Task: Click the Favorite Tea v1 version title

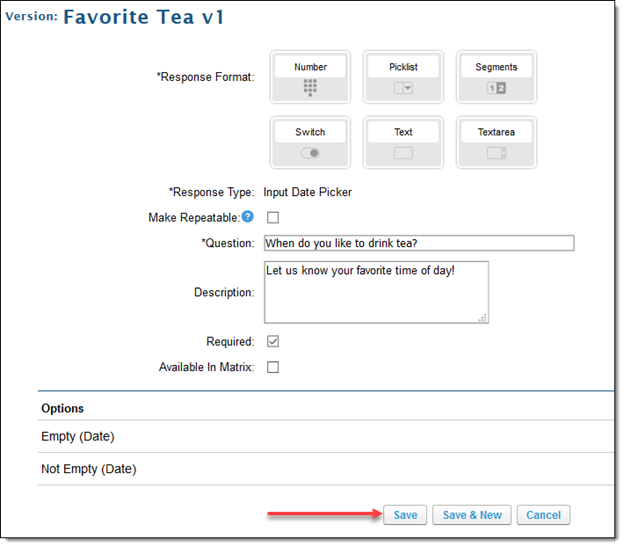Action: [144, 17]
